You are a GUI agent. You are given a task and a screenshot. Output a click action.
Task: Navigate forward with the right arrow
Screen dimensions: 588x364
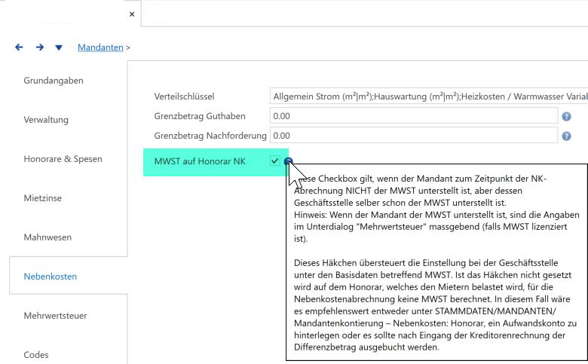pyautogui.click(x=40, y=47)
